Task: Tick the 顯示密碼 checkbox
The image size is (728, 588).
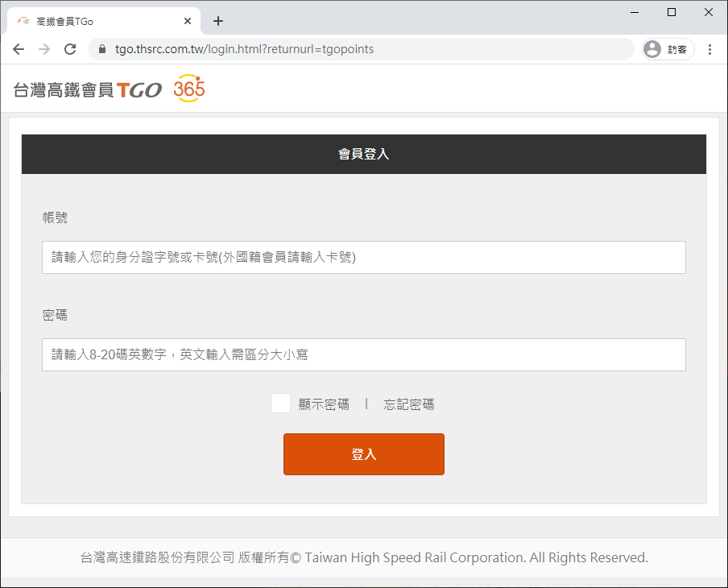Action: click(x=280, y=404)
